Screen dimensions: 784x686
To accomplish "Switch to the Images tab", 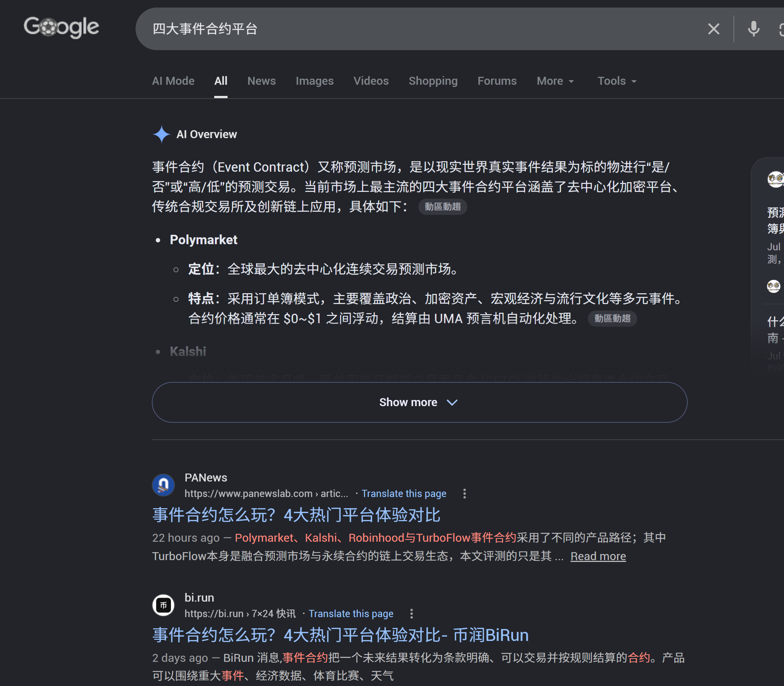I will (x=314, y=81).
